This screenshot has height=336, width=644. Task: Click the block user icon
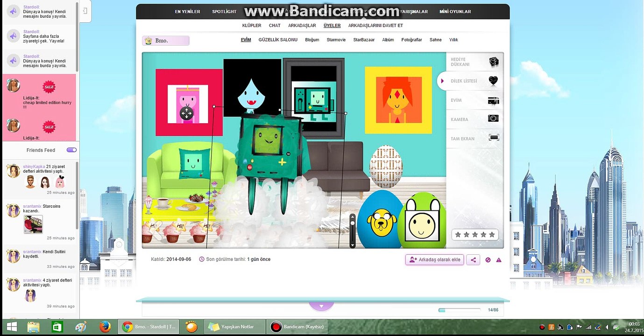pyautogui.click(x=488, y=260)
